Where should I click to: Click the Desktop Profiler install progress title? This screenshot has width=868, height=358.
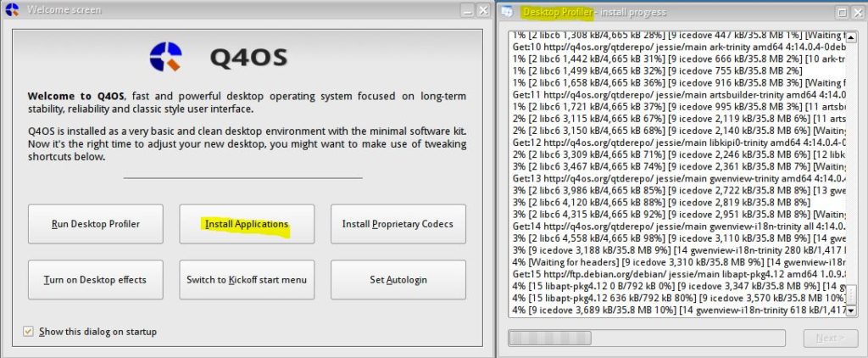[x=594, y=12]
